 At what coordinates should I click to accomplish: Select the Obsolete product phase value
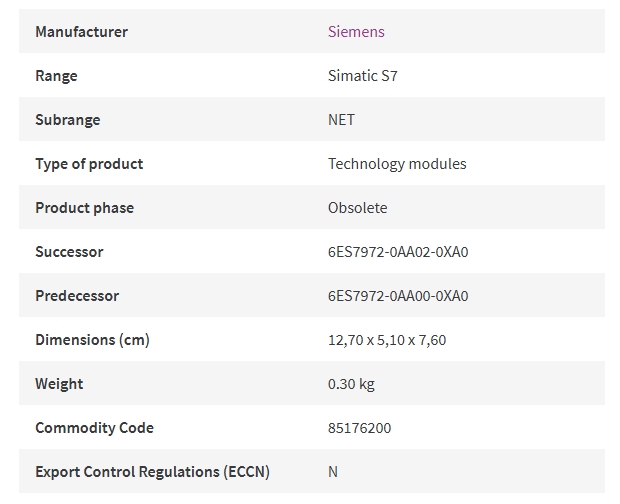tap(357, 208)
